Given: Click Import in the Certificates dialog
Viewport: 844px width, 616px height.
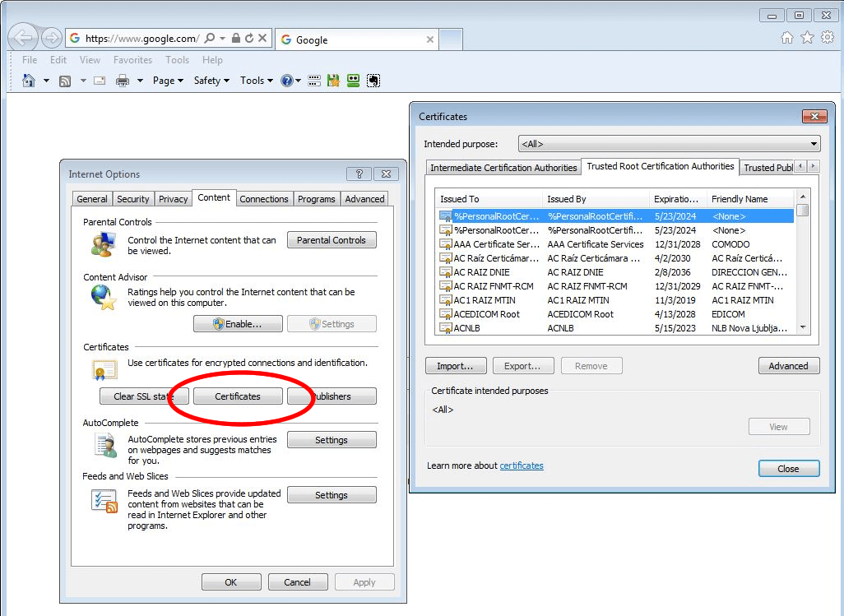Looking at the screenshot, I should click(x=456, y=365).
